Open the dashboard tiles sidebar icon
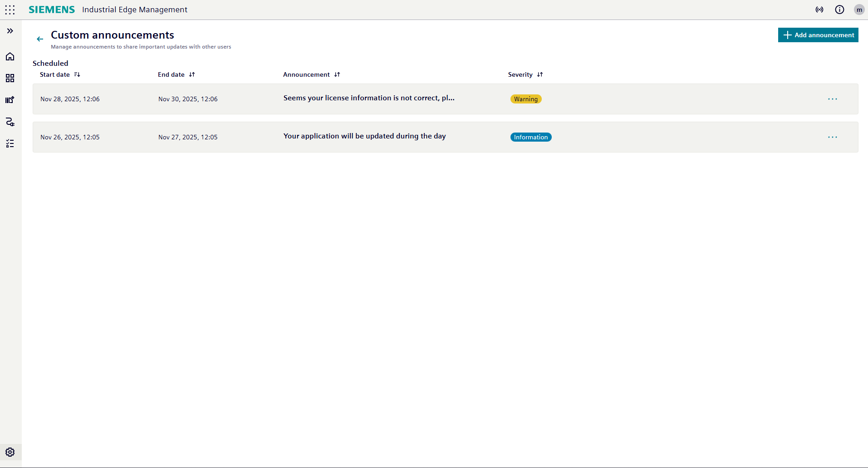This screenshot has height=468, width=868. click(x=10, y=78)
